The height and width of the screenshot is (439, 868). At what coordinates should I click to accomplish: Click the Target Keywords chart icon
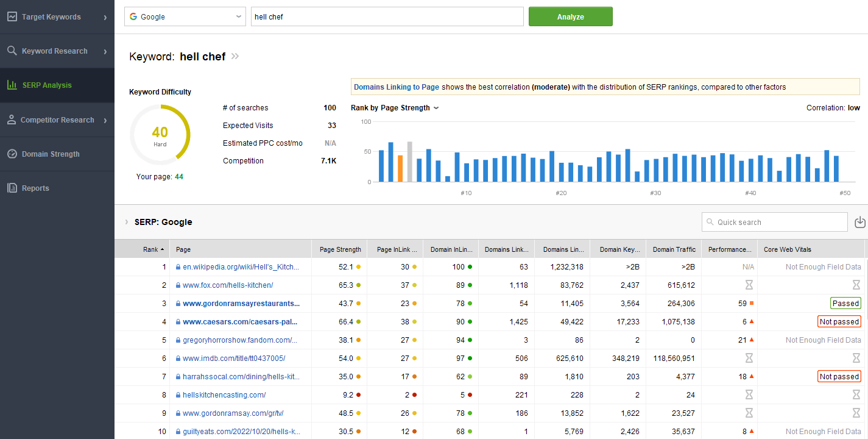12,17
